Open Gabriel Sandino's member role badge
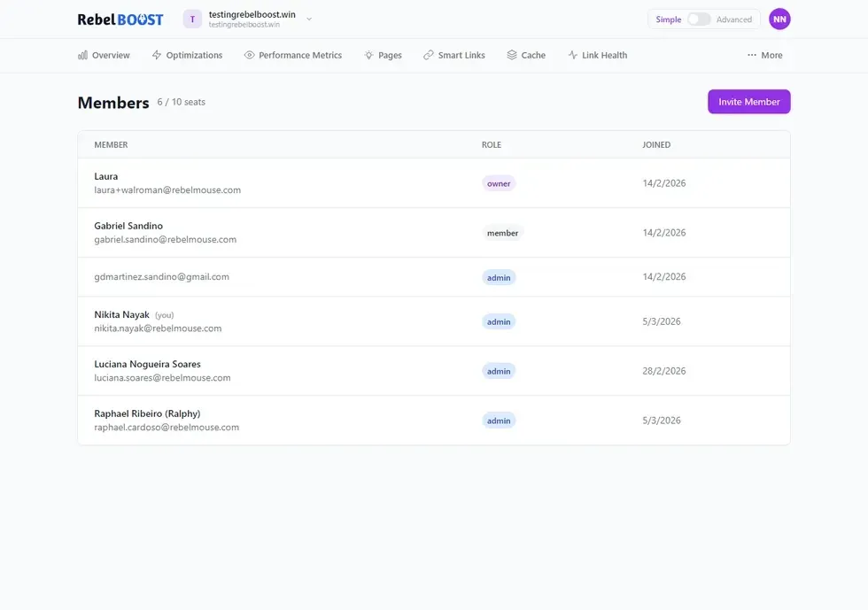 coord(502,233)
